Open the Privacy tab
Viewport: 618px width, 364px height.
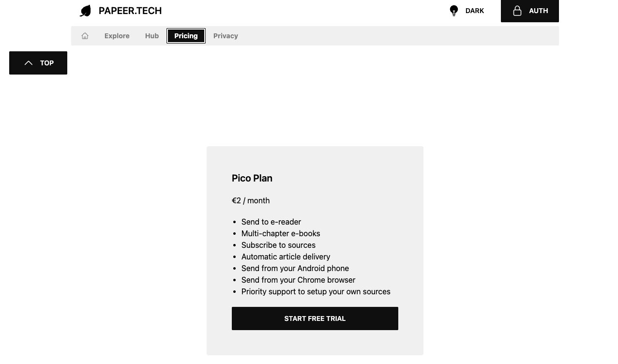coord(226,36)
